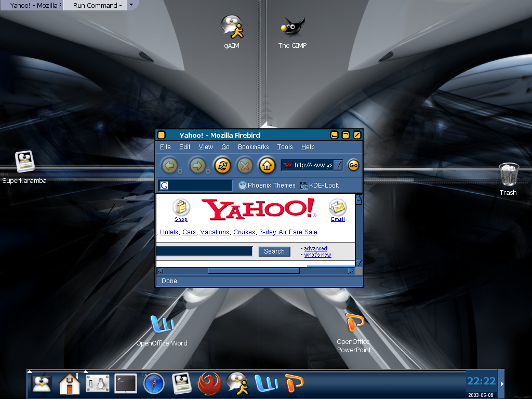Switch to Yahoo! - Mozilla taskbar entry

[x=32, y=5]
